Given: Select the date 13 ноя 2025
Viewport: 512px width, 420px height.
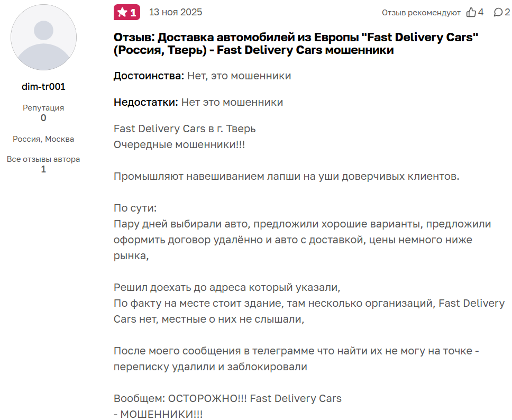Looking at the screenshot, I should click(175, 12).
